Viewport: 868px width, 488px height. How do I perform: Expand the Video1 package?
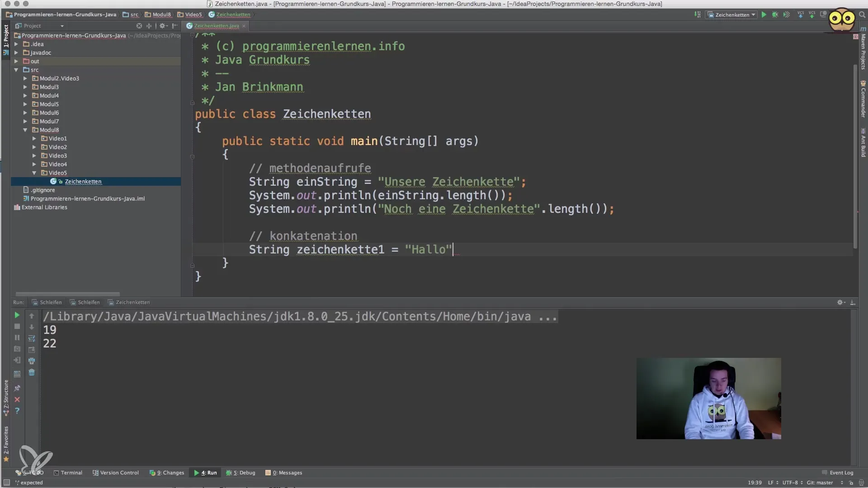click(x=34, y=139)
